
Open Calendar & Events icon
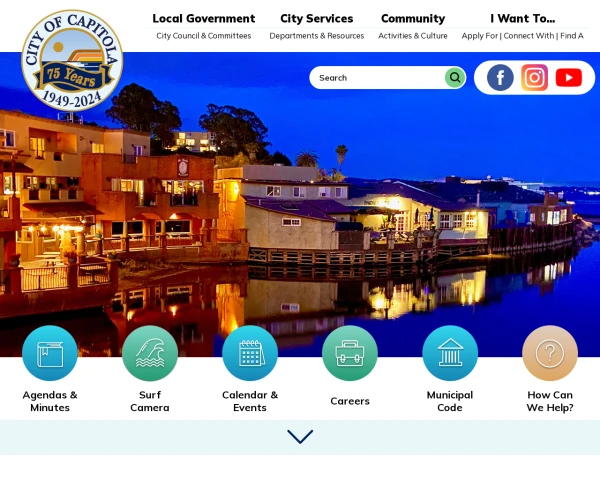coord(250,353)
